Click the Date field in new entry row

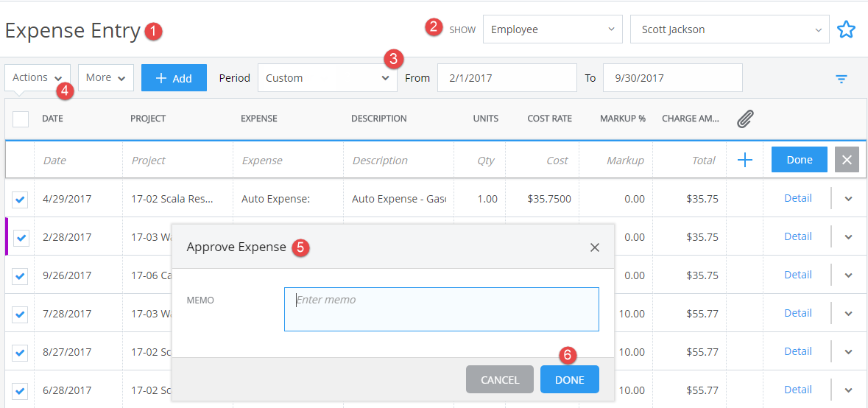pyautogui.click(x=78, y=160)
